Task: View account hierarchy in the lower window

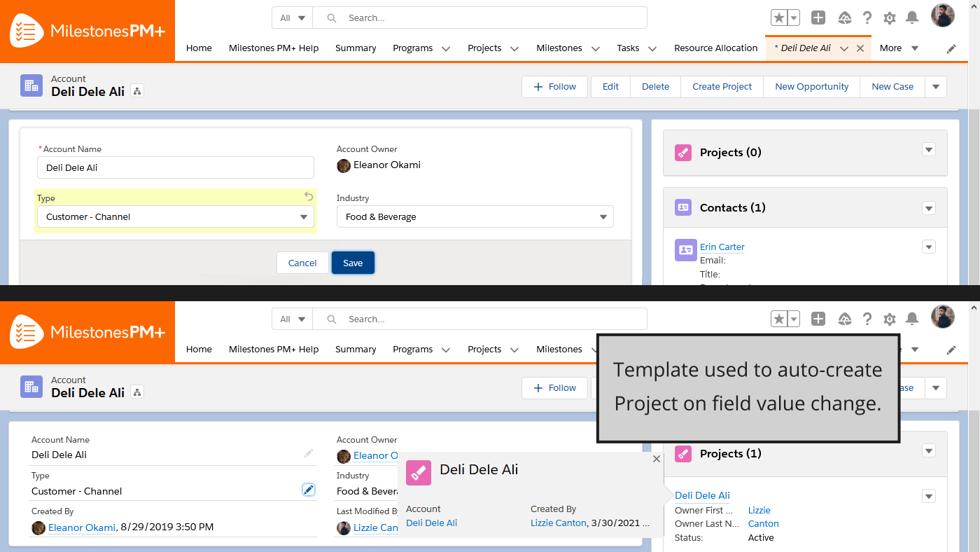Action: coord(137,392)
